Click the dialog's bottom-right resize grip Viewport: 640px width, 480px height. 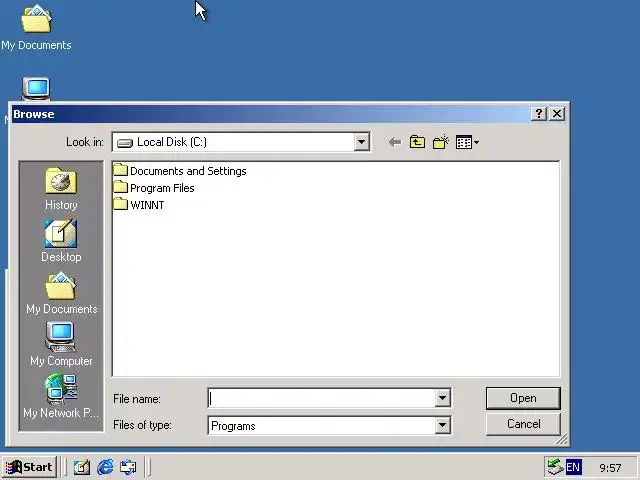[562, 439]
